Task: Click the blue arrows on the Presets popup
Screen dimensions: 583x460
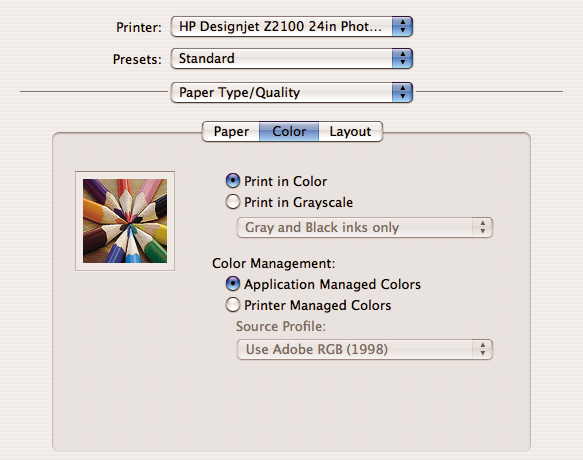Action: (402, 58)
